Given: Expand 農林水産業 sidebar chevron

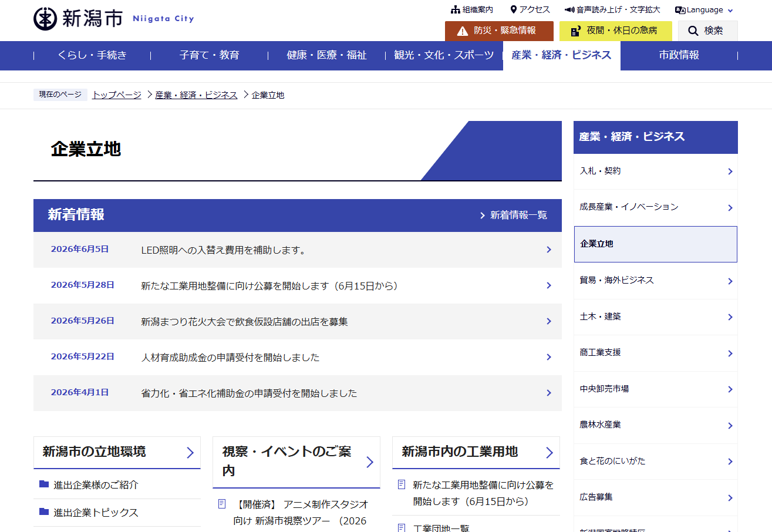Looking at the screenshot, I should (x=730, y=426).
